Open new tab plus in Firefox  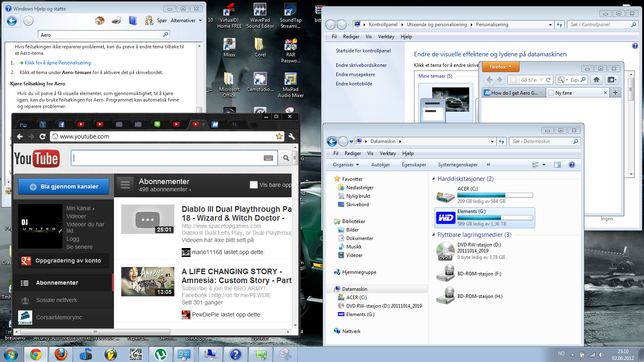615,93
